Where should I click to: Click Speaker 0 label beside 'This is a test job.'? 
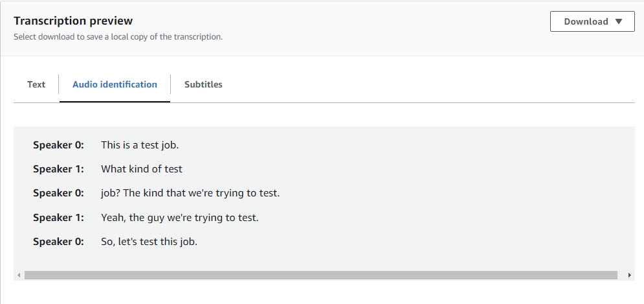tap(58, 145)
